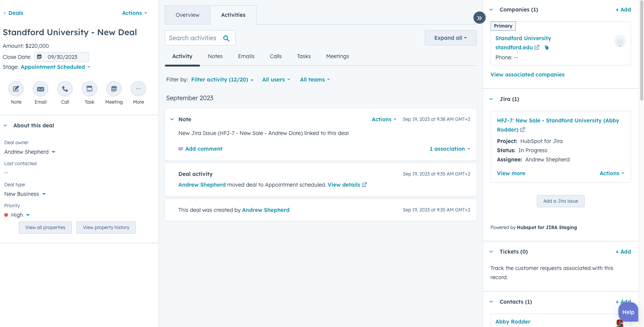Click the Add comment link on note
The image size is (644, 327).
[x=204, y=149]
